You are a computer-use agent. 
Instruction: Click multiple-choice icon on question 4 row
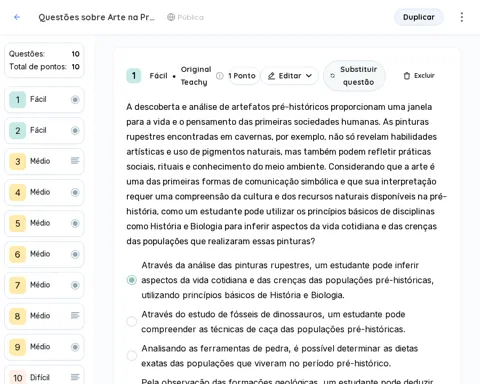click(75, 192)
